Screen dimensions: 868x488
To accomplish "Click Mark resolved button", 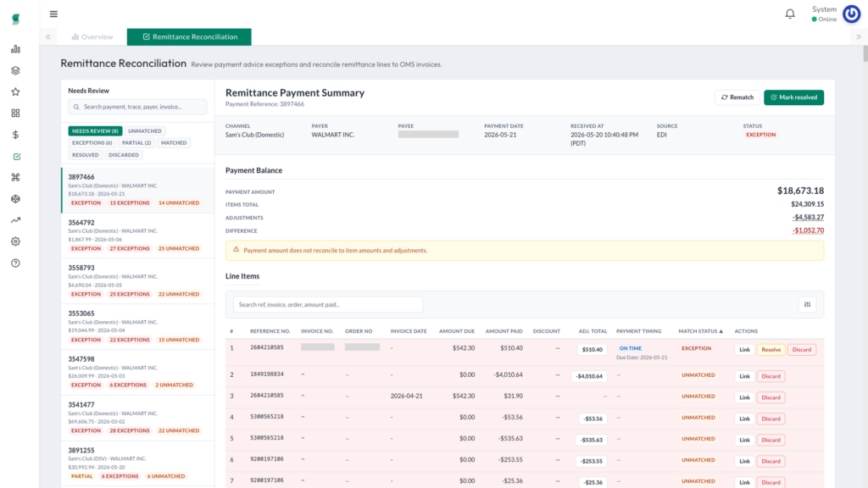I will [793, 97].
